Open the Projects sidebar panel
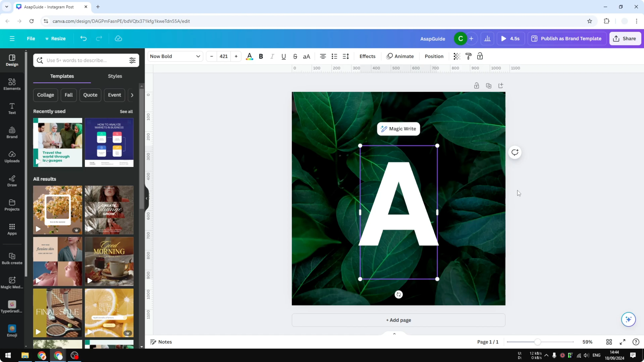The image size is (644, 362). tap(12, 205)
